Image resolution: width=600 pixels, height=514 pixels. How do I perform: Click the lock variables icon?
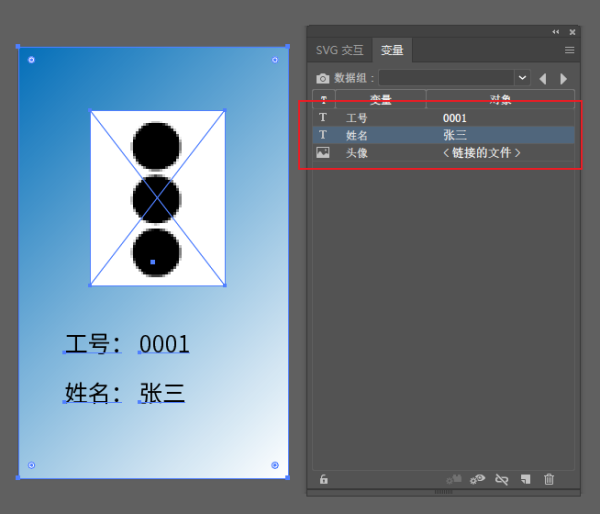324,479
